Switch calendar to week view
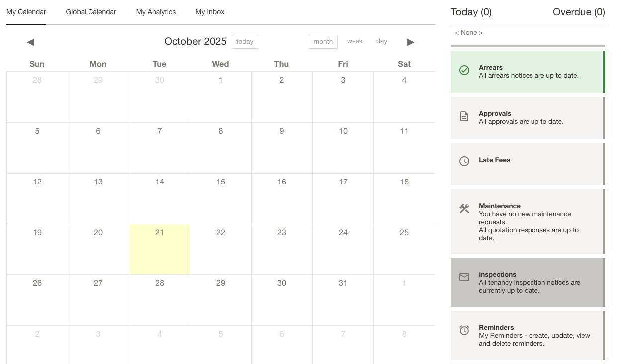621x364 pixels. [355, 41]
